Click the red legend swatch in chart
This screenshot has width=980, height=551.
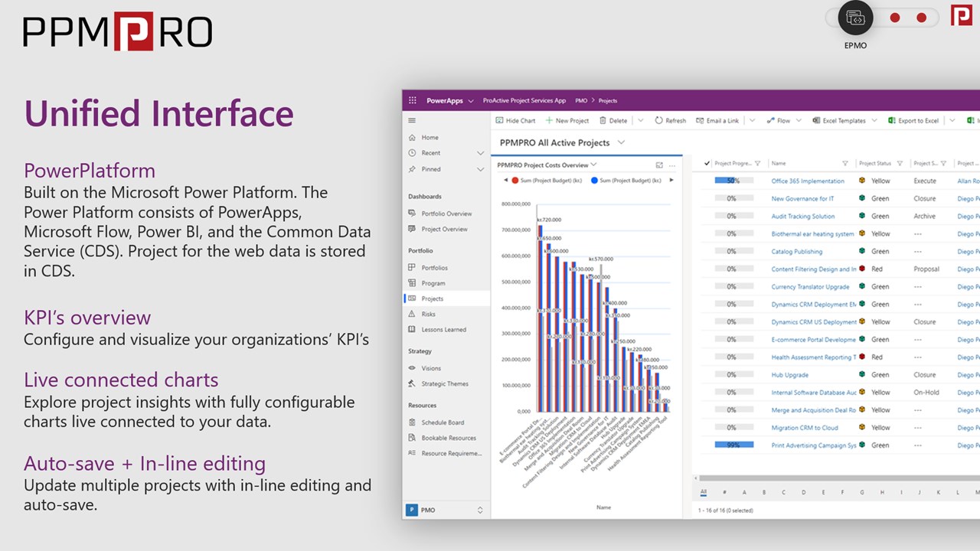tap(514, 181)
